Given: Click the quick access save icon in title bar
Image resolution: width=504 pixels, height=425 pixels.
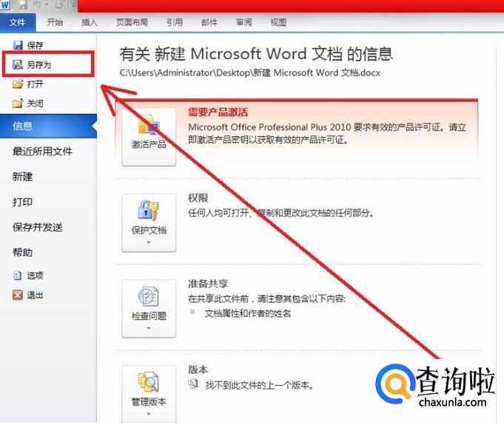Looking at the screenshot, I should (x=22, y=4).
